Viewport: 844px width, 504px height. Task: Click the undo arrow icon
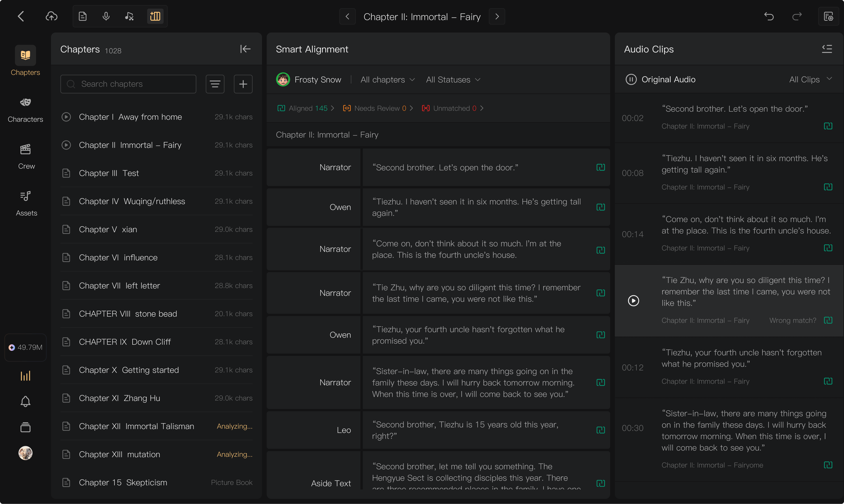click(x=769, y=16)
